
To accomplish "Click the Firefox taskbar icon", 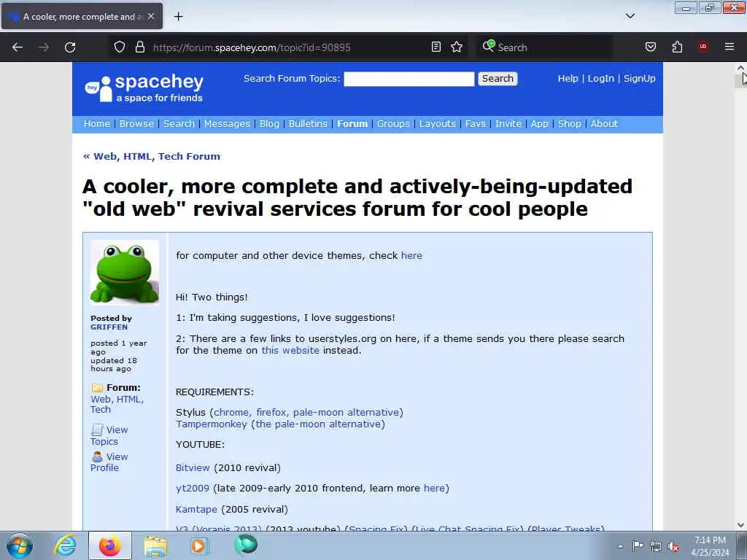I will 110,545.
